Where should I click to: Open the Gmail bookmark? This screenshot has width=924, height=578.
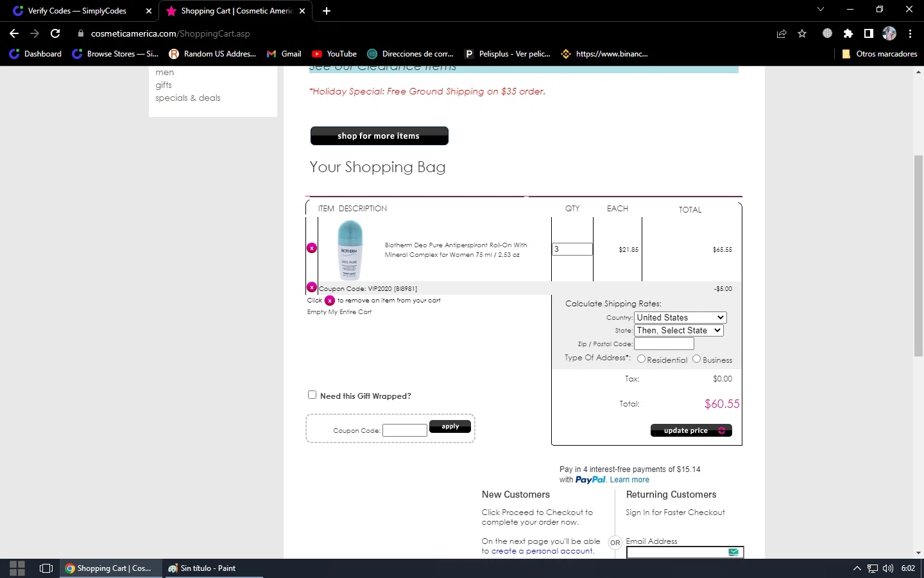[284, 54]
